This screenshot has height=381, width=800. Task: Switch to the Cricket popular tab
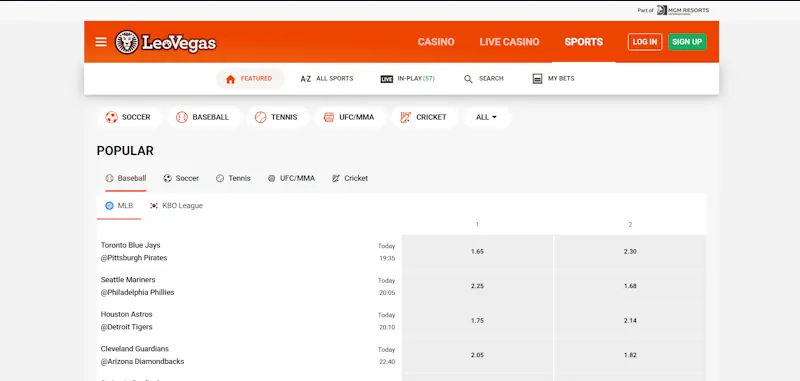(350, 179)
